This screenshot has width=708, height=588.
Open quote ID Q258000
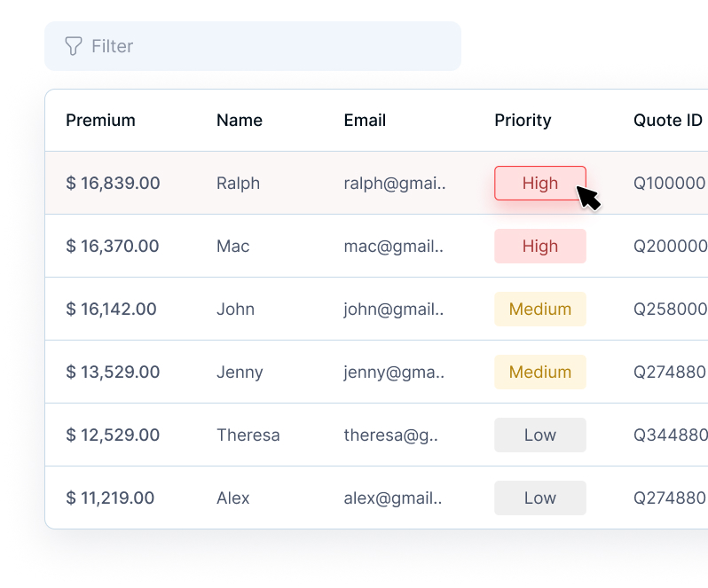click(x=670, y=310)
